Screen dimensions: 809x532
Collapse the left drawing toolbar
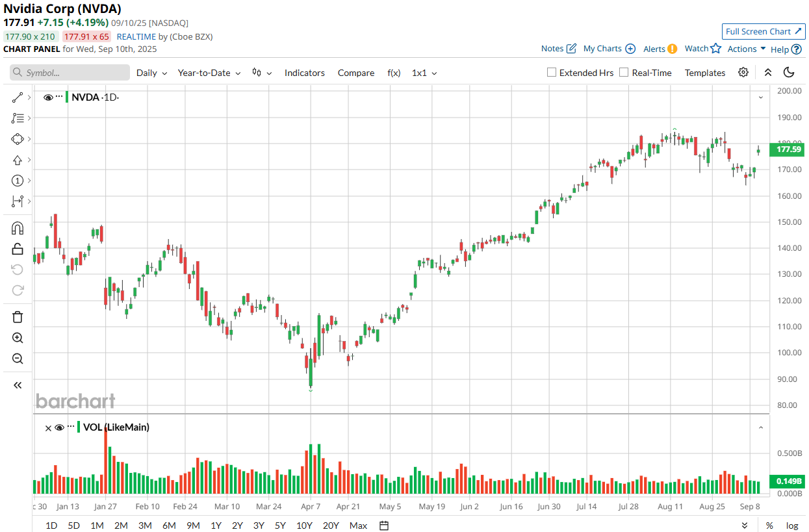tap(18, 385)
